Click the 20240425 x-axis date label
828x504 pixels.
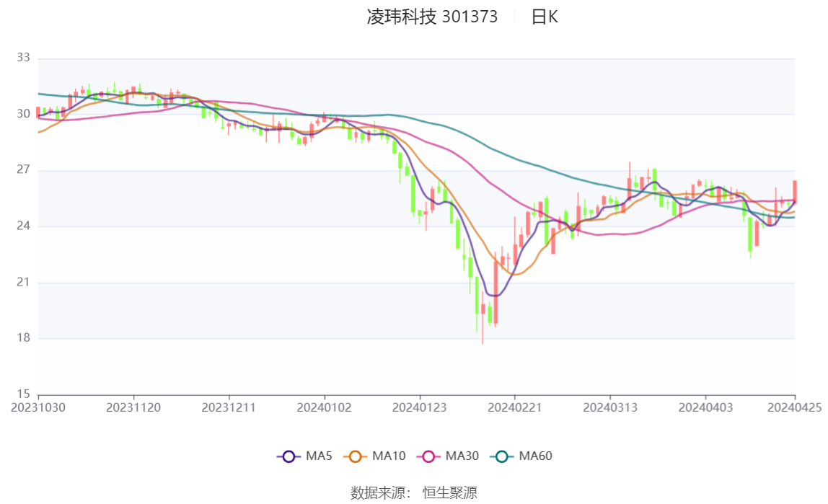[794, 408]
